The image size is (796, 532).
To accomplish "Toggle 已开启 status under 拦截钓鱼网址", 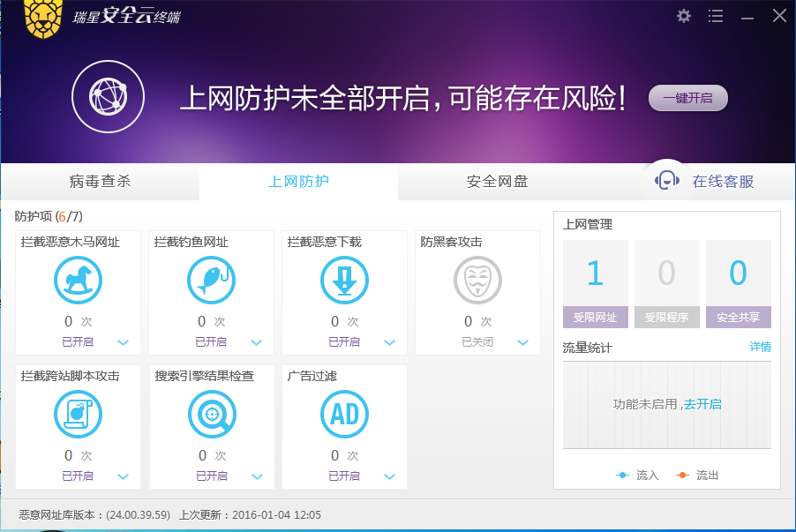I will 211,341.
